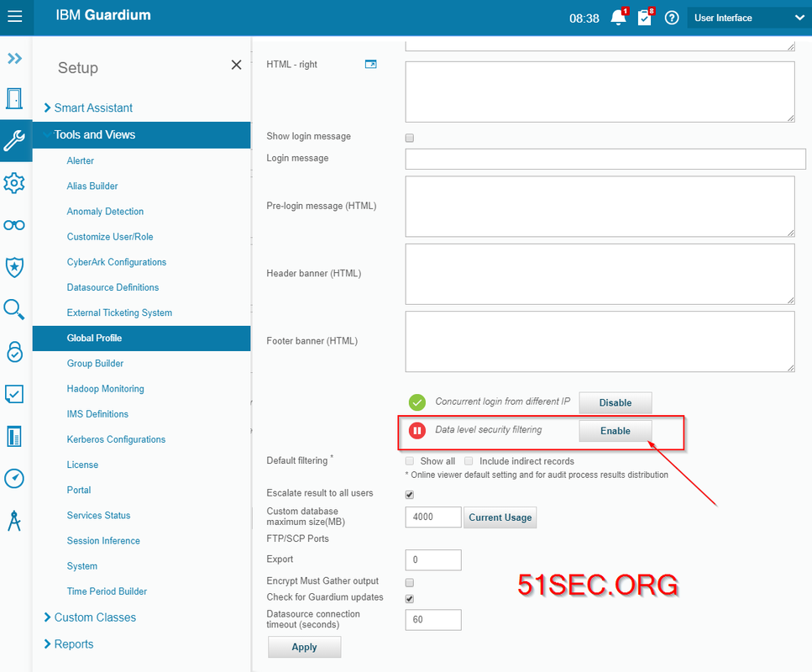Open the notifications bell icon
The height and width of the screenshot is (672, 812).
coord(618,18)
